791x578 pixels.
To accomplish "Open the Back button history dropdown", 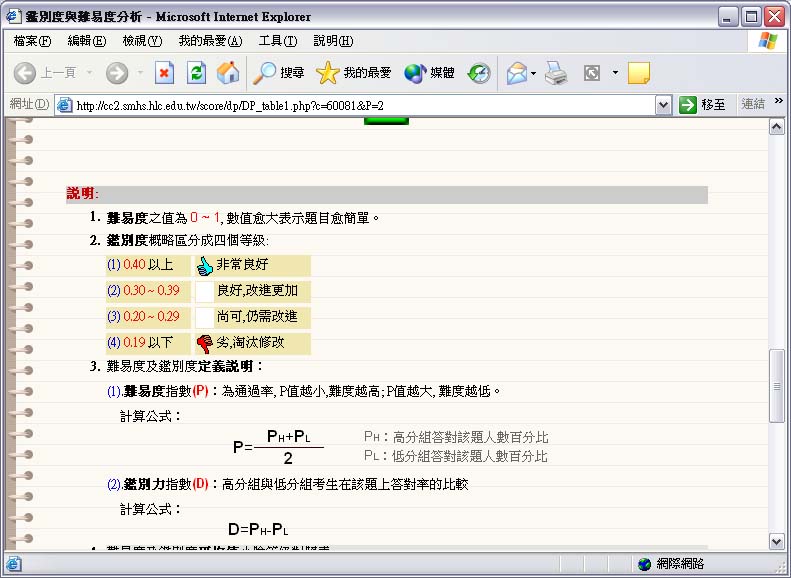I will [89, 73].
